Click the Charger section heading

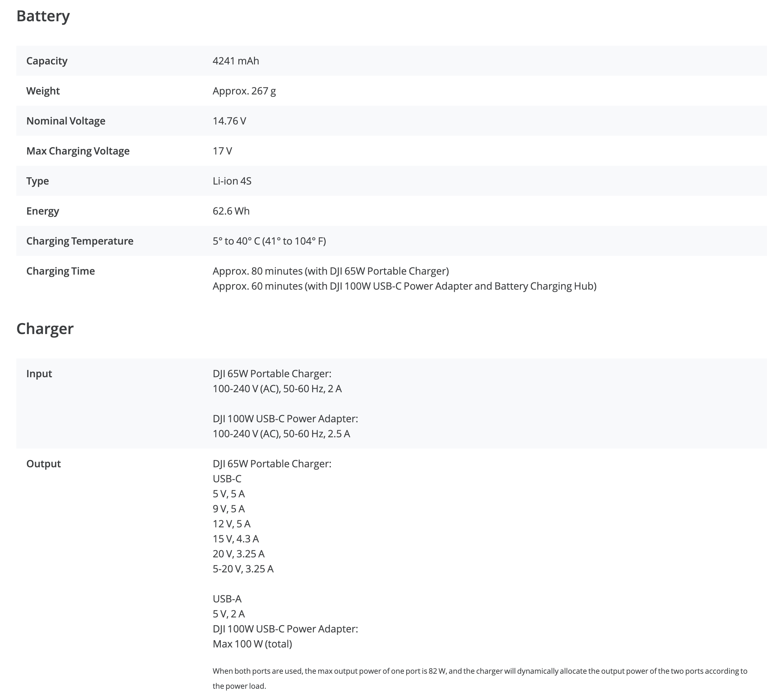click(x=45, y=329)
